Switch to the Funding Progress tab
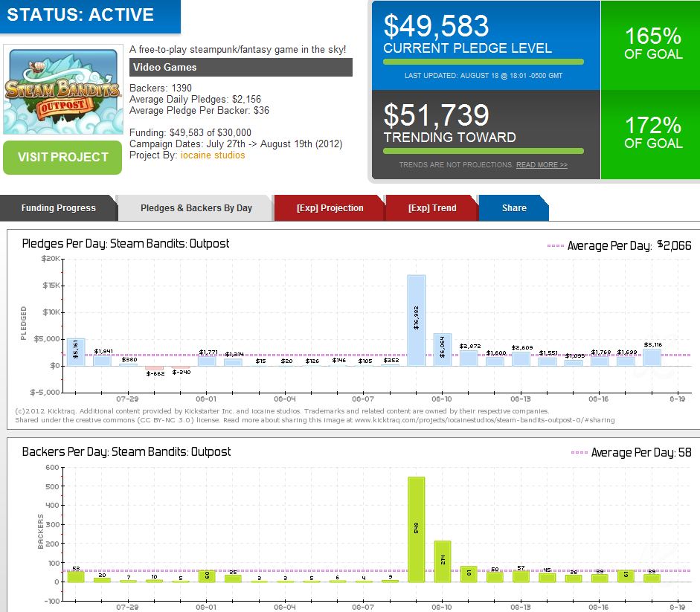This screenshot has height=612, width=700. [x=58, y=208]
